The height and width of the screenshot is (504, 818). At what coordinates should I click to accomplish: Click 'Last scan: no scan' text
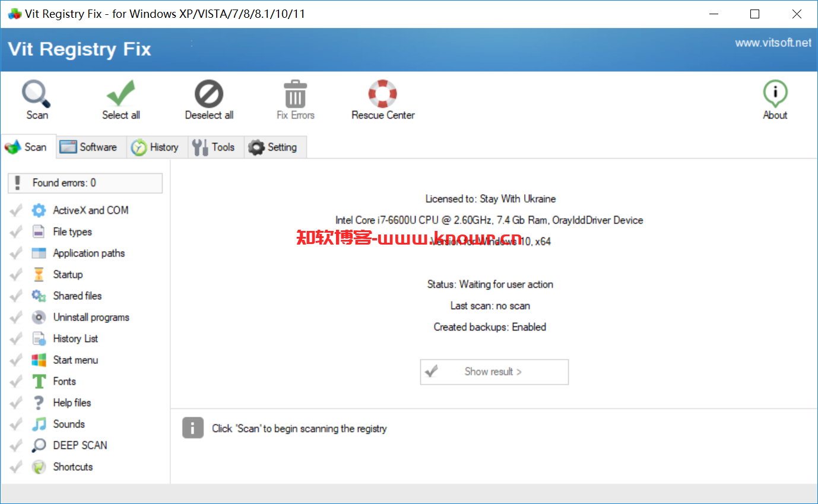click(x=490, y=306)
